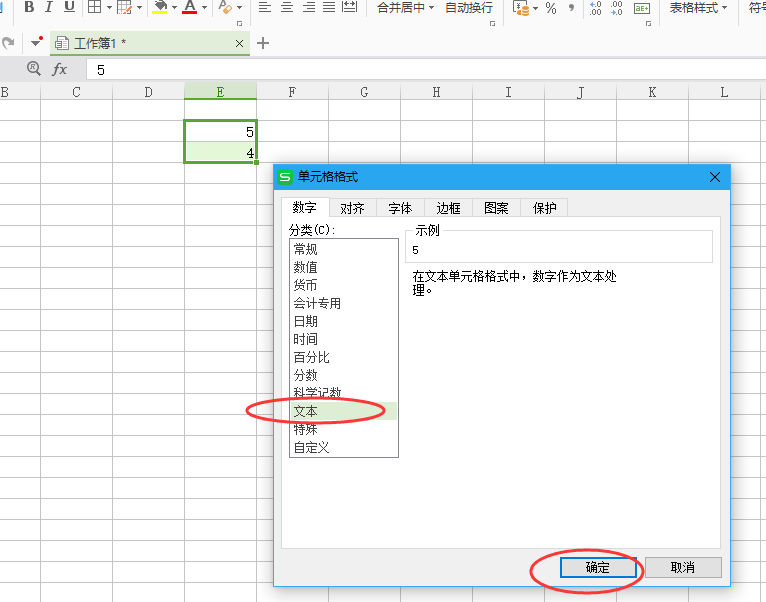Image resolution: width=766 pixels, height=602 pixels.
Task: Select the cell containing 5
Action: pyautogui.click(x=220, y=131)
